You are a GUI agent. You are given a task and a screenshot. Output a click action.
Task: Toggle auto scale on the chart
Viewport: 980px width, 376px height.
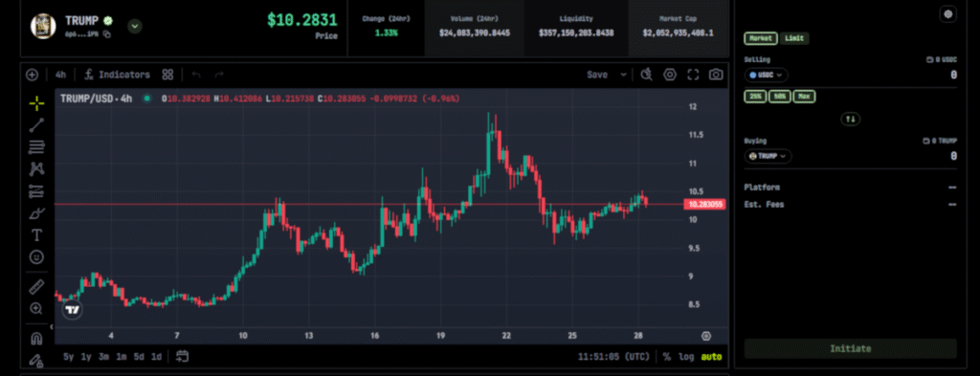[711, 357]
